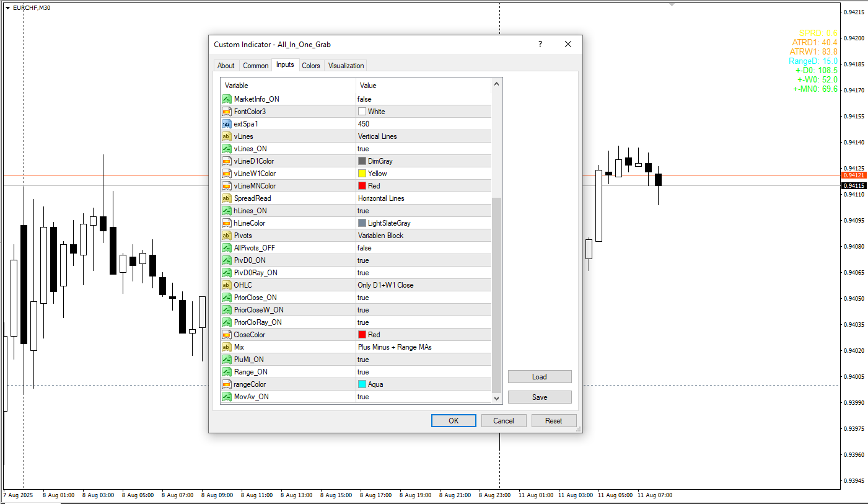Click the PluMi_ON boolean icon

pyautogui.click(x=226, y=360)
